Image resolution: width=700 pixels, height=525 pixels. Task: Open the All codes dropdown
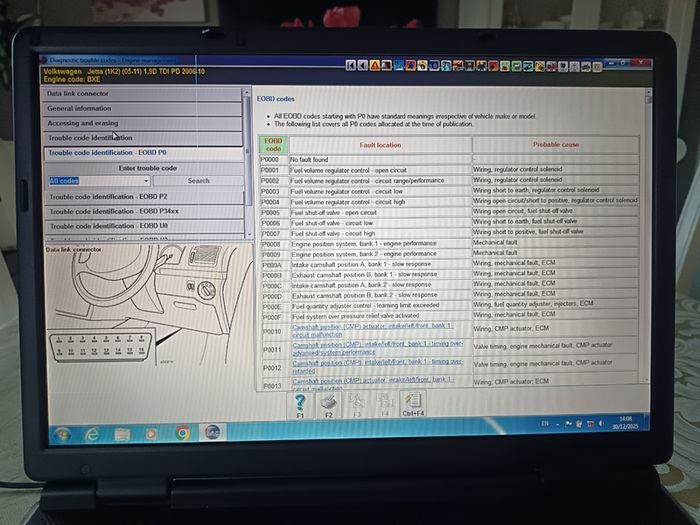pyautogui.click(x=99, y=181)
